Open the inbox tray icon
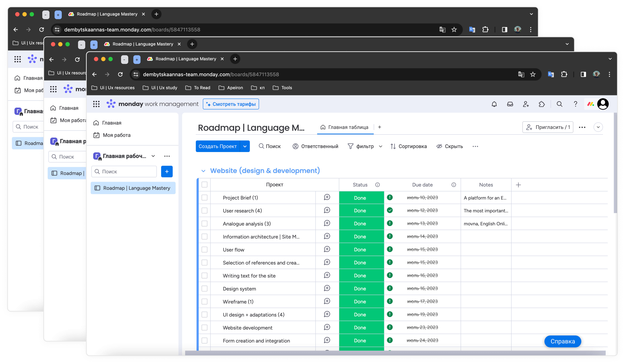This screenshot has height=364, width=625. tap(510, 104)
